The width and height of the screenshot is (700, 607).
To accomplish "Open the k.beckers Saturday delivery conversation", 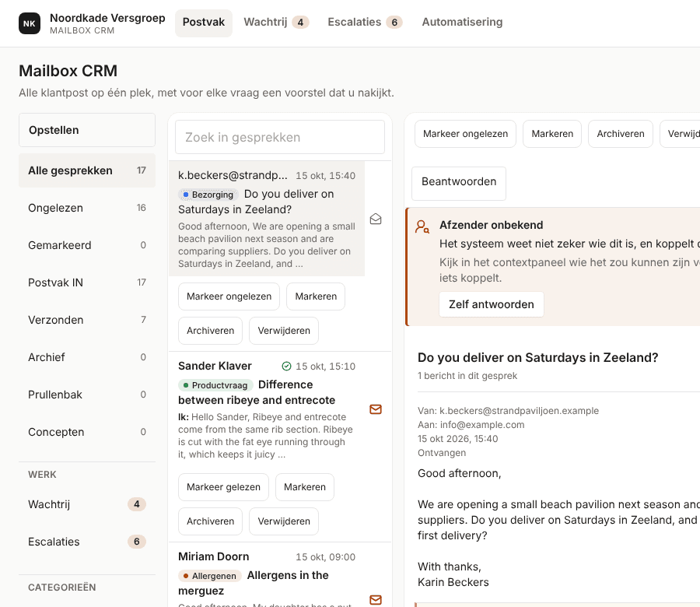I will point(267,219).
